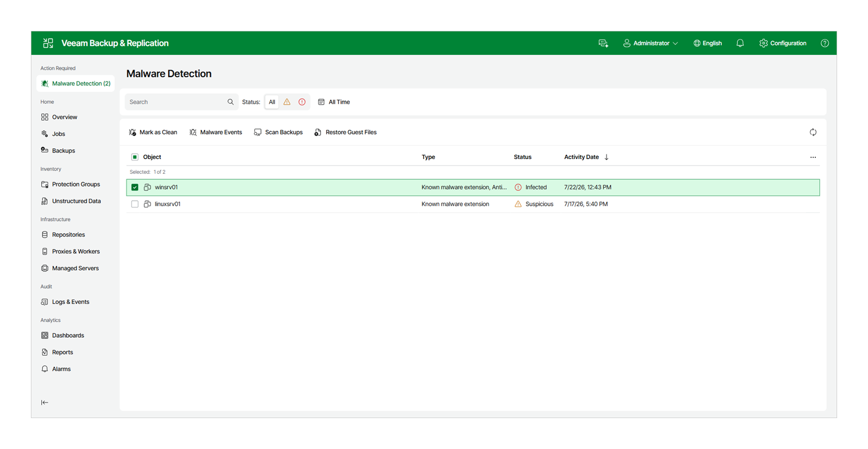Open the All Time period filter
Viewport: 868px width, 449px height.
click(x=334, y=102)
